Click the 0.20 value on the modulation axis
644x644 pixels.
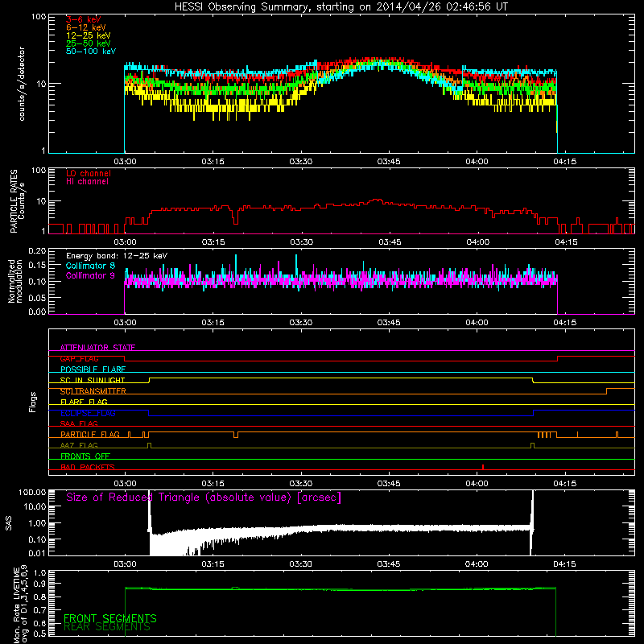pos(37,251)
